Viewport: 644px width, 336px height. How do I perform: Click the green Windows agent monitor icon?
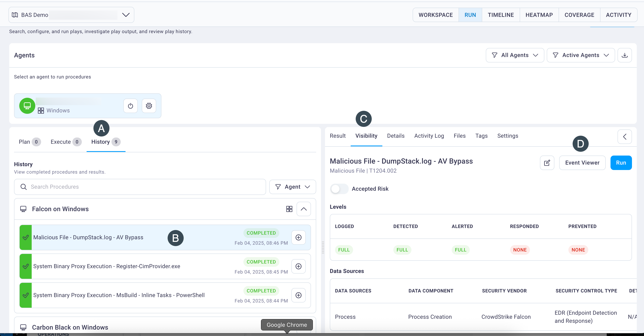(x=27, y=106)
